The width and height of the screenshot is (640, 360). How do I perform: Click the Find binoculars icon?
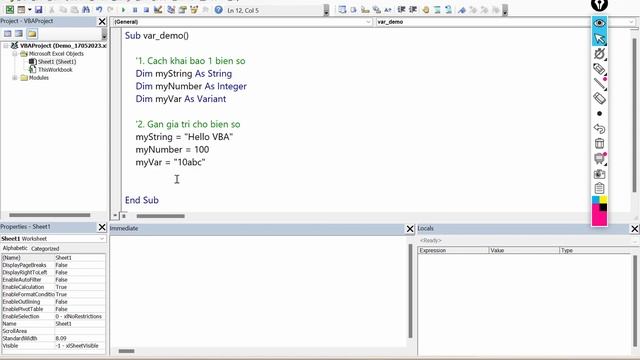[86, 10]
